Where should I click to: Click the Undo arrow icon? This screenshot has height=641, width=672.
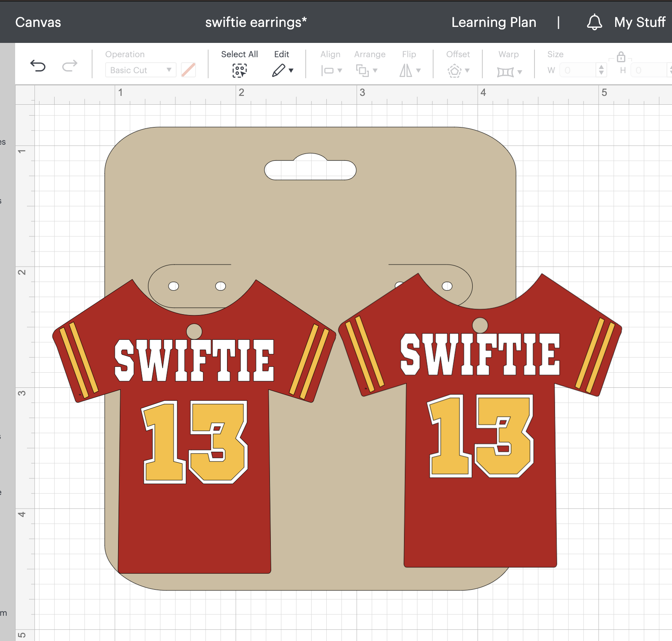38,66
